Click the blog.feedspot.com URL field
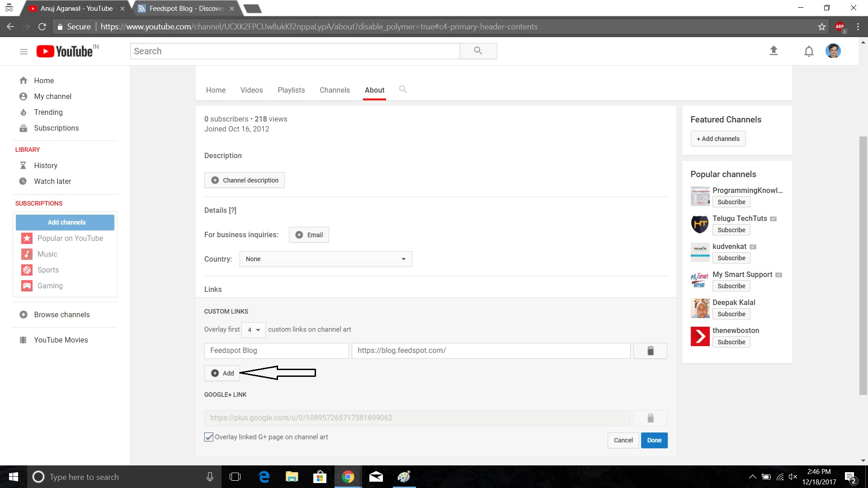This screenshot has width=868, height=488. [491, 351]
